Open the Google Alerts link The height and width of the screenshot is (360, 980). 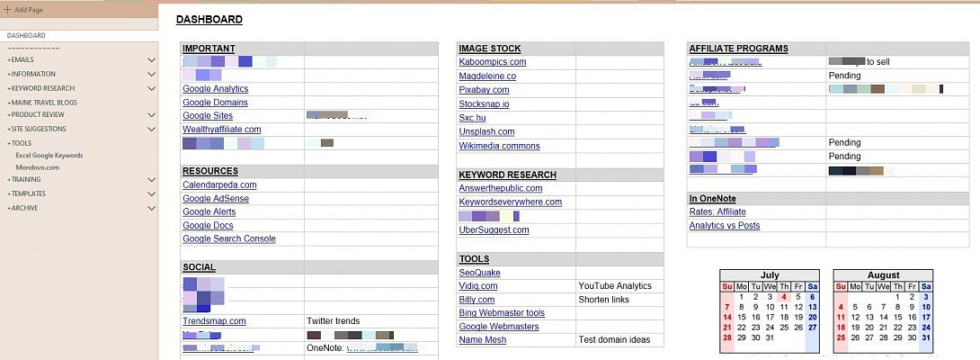[x=209, y=211]
